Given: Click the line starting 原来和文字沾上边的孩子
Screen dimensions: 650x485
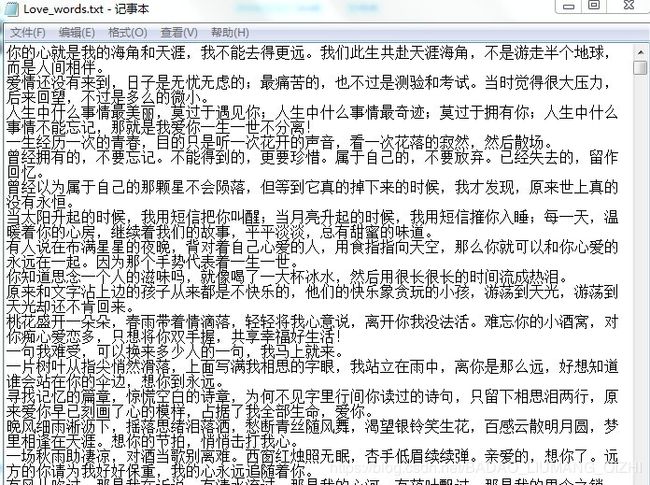Looking at the screenshot, I should click(x=312, y=292).
